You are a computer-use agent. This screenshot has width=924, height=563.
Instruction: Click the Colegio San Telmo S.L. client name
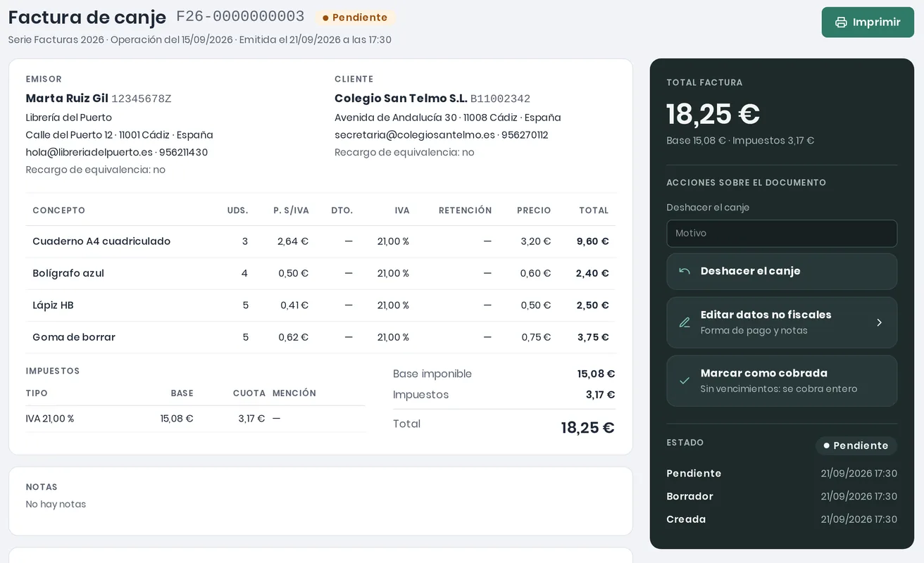401,99
